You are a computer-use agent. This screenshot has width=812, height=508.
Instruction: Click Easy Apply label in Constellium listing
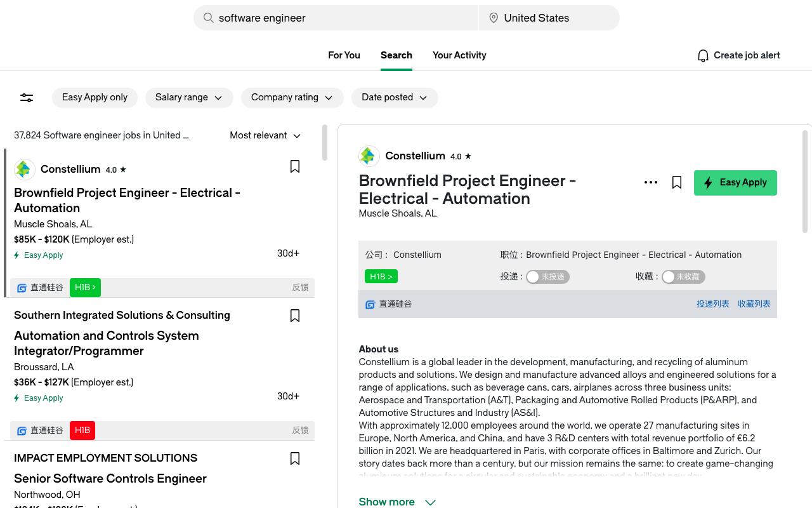click(x=44, y=255)
